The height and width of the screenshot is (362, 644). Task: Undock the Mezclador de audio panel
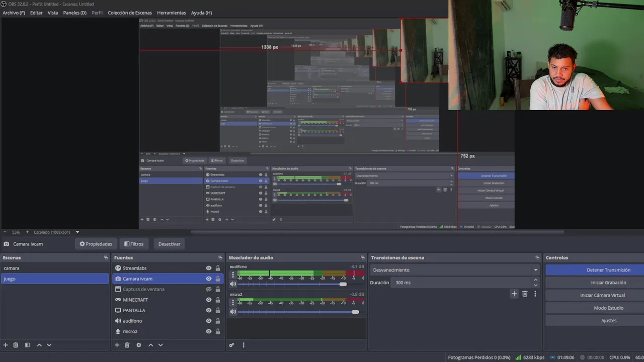coord(362,257)
